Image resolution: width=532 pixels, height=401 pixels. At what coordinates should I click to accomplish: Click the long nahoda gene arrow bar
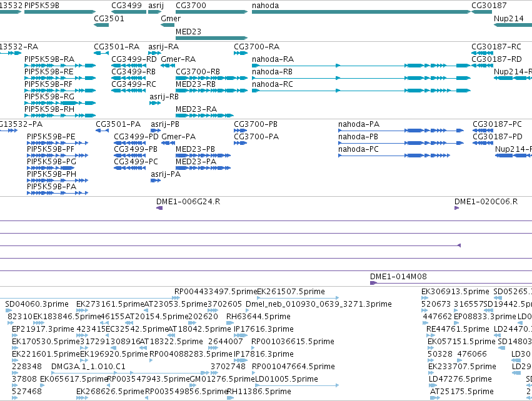tap(361, 12)
